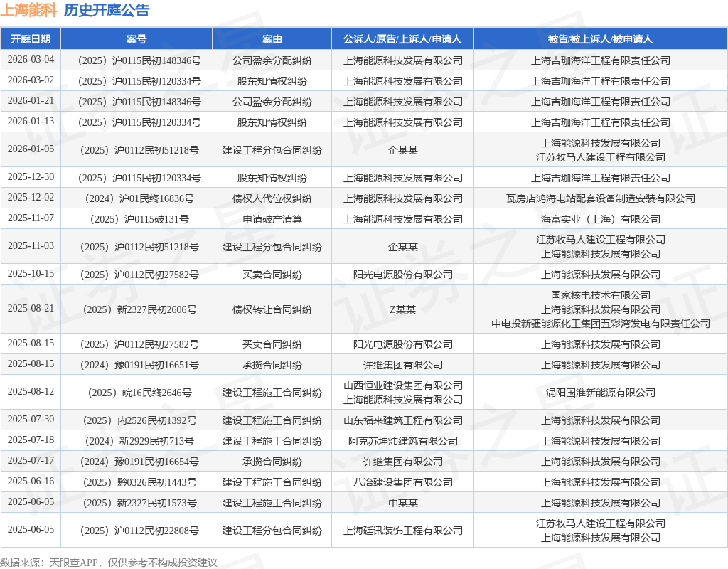Select the 公诉人/原告/上诉人/申请人 column header
The width and height of the screenshot is (728, 569).
coord(402,39)
